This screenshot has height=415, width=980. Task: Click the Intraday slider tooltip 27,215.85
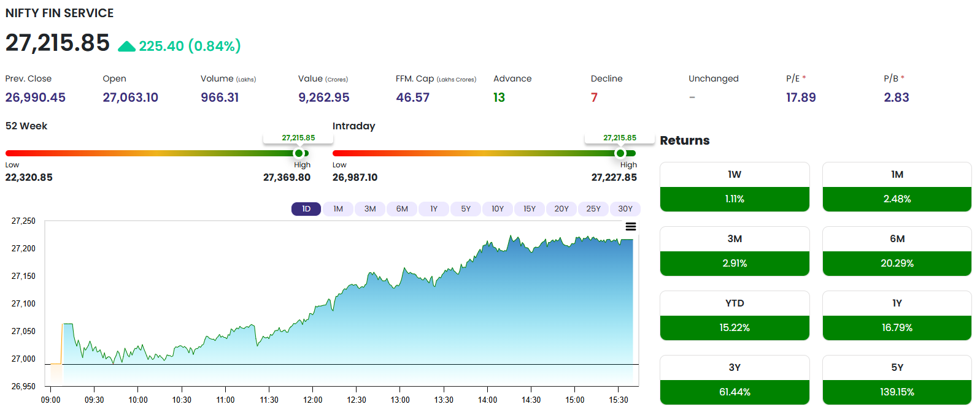coord(620,138)
